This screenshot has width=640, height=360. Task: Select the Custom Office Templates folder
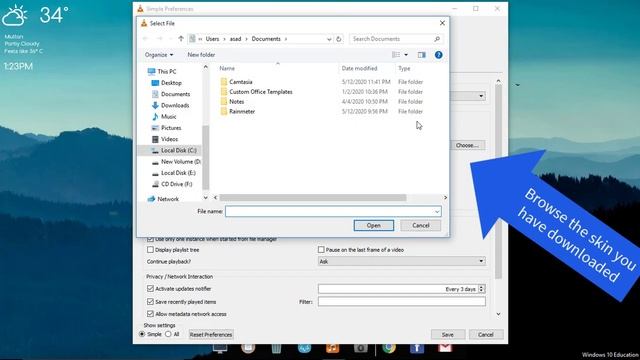[256, 92]
